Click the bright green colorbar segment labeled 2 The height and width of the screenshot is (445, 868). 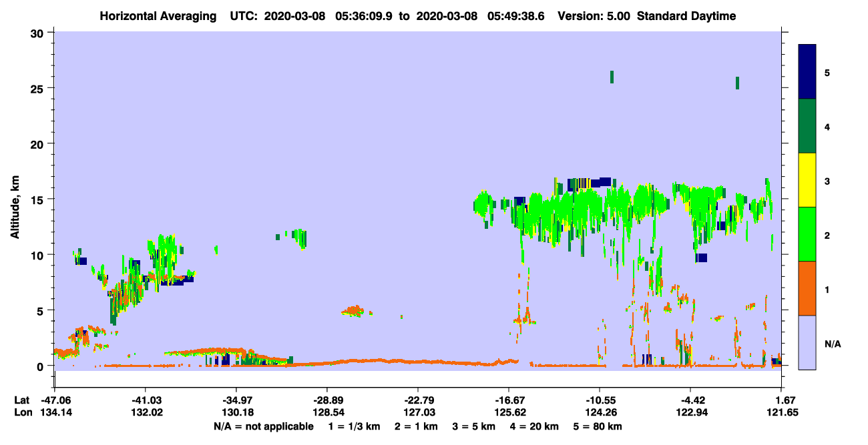[x=807, y=234]
